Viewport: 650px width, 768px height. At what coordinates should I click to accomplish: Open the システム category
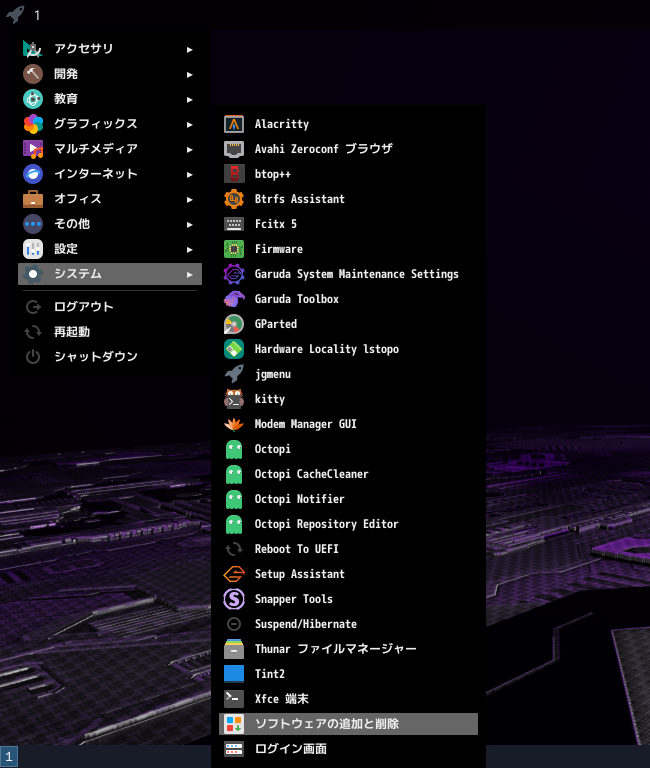tap(110, 274)
